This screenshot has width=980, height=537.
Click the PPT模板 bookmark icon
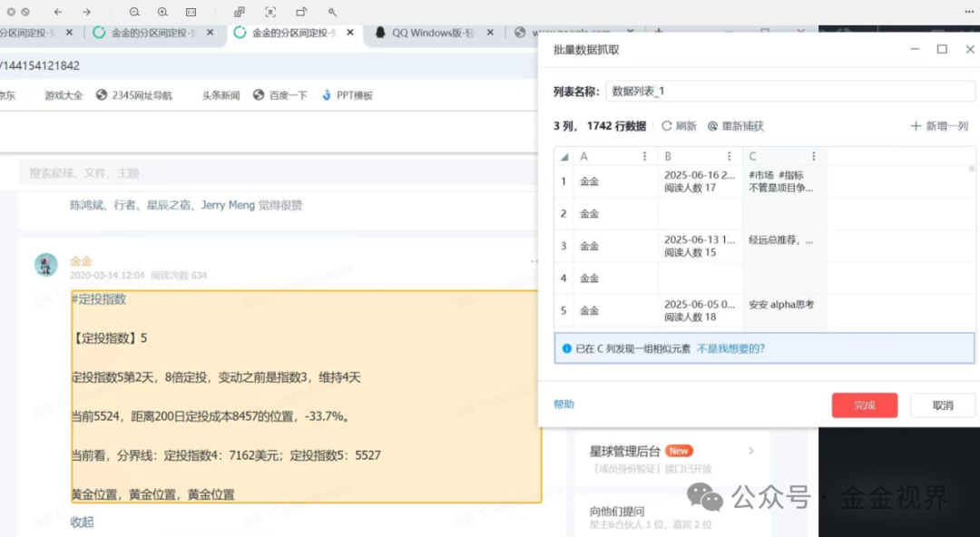click(326, 94)
